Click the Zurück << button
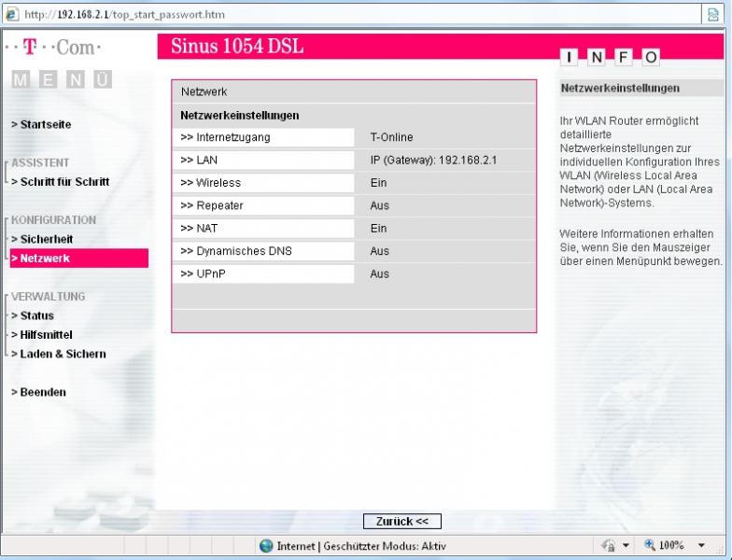 coord(401,521)
